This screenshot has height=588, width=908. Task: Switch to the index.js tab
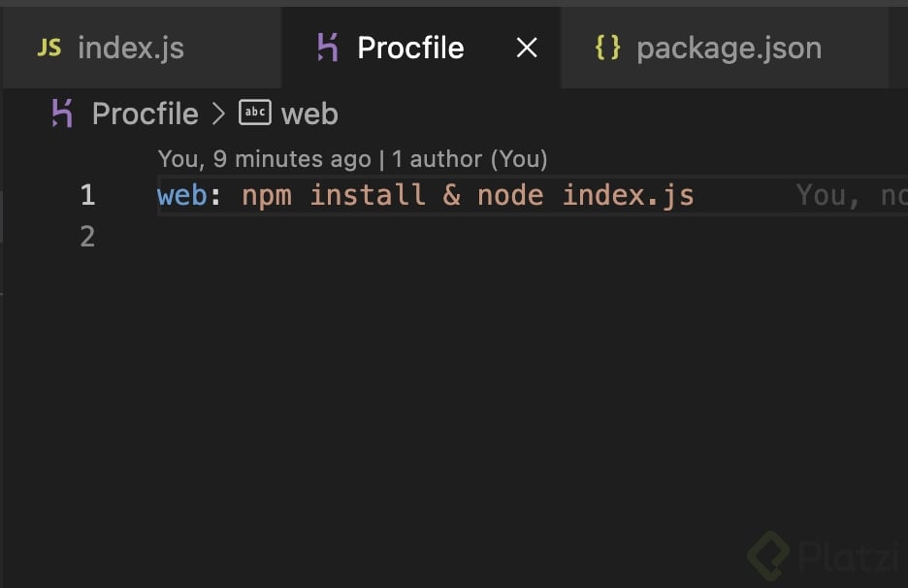142,48
